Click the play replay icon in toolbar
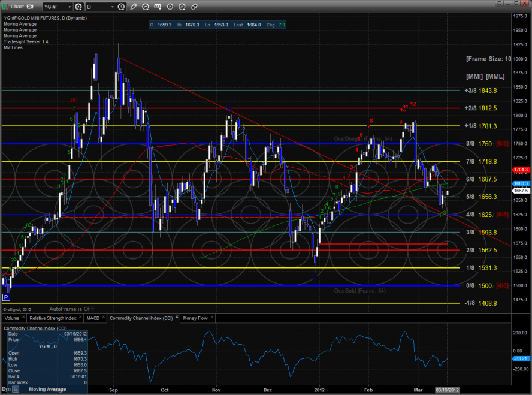 point(170,6)
